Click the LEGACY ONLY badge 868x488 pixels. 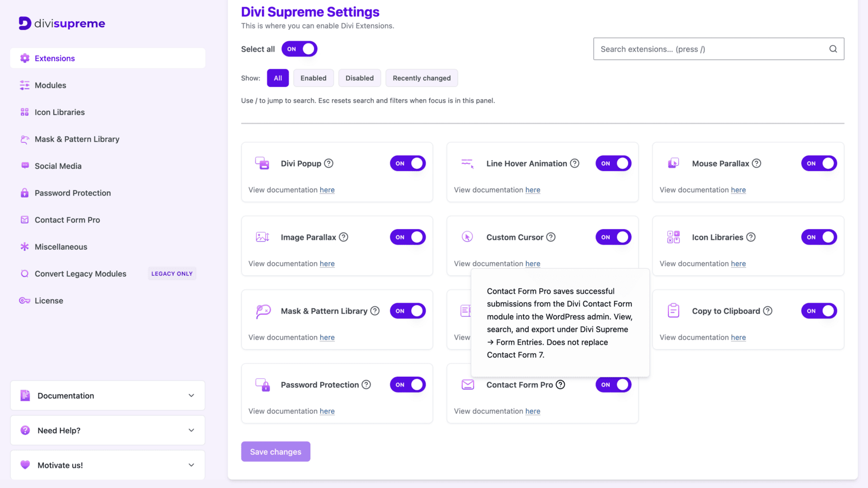[172, 274]
